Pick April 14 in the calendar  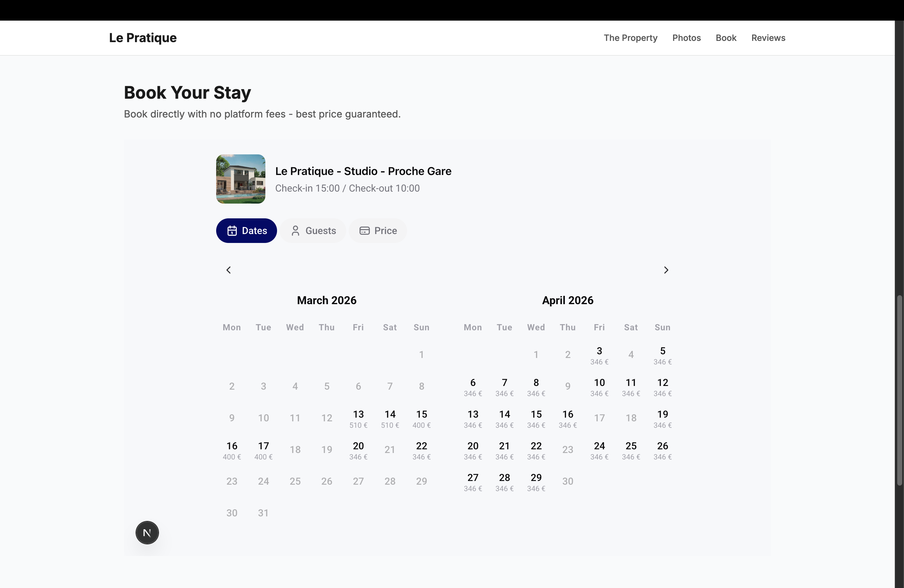tap(504, 419)
